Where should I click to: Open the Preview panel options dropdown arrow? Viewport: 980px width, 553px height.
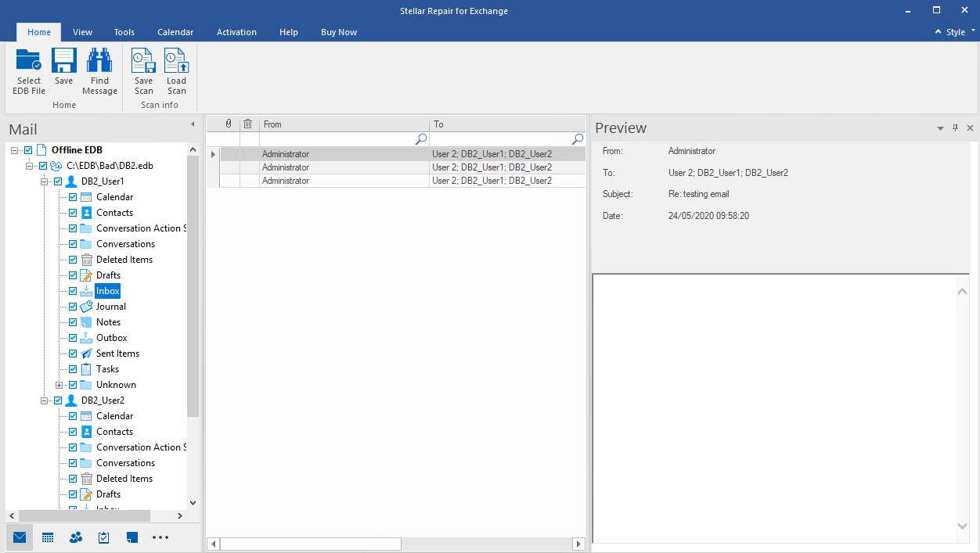[940, 127]
